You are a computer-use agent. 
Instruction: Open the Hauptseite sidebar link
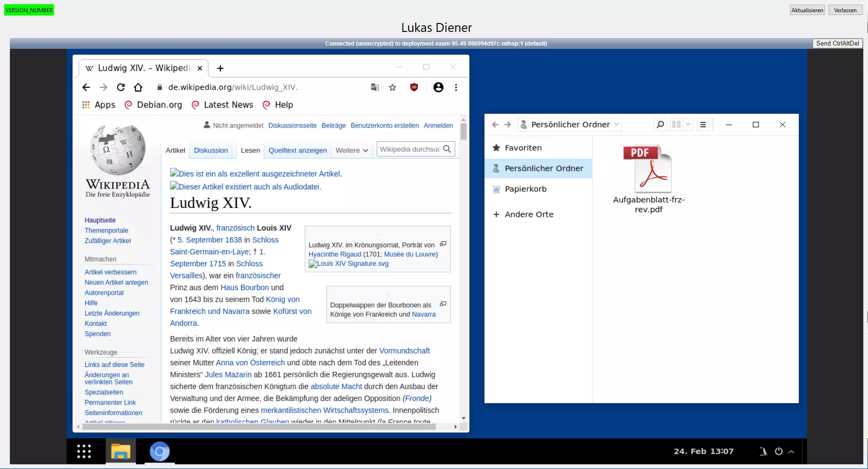click(100, 220)
